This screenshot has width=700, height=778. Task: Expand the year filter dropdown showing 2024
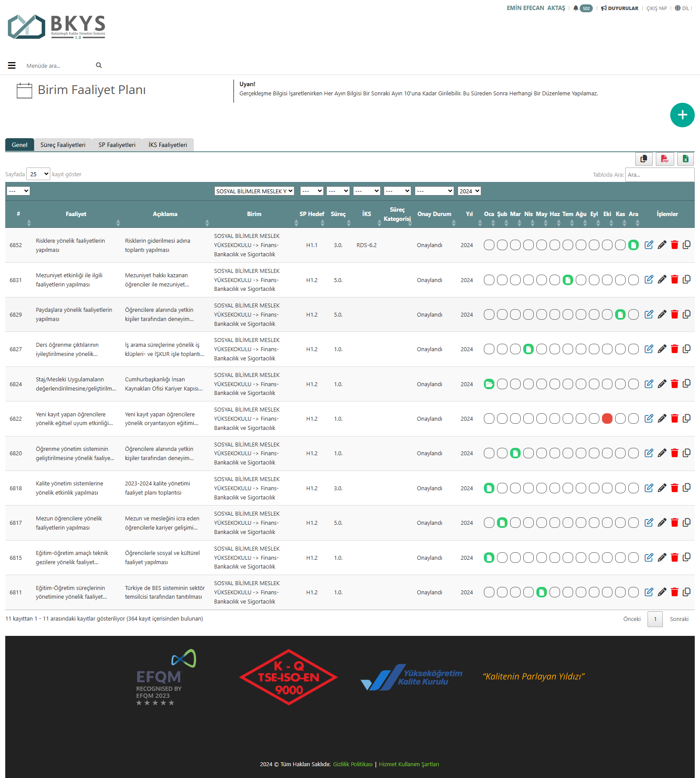(469, 191)
